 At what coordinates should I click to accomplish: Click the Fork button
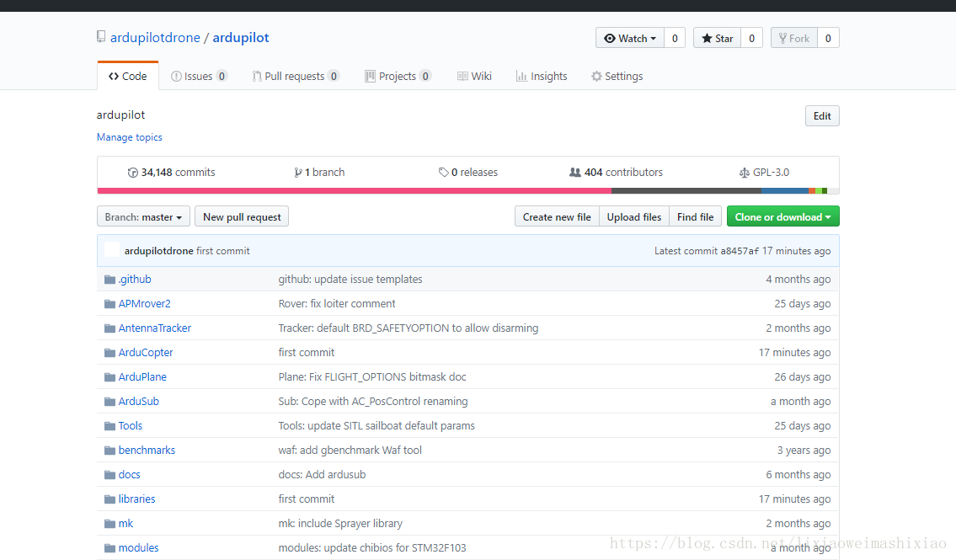(793, 38)
